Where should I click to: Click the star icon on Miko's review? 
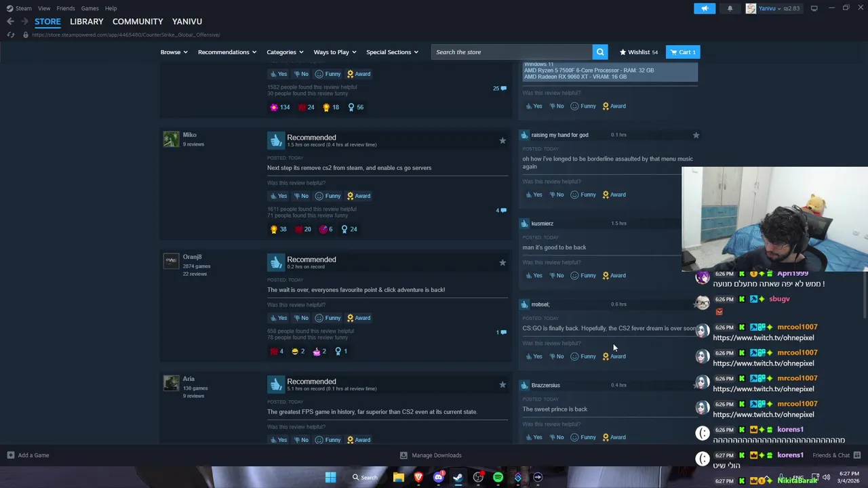click(502, 140)
